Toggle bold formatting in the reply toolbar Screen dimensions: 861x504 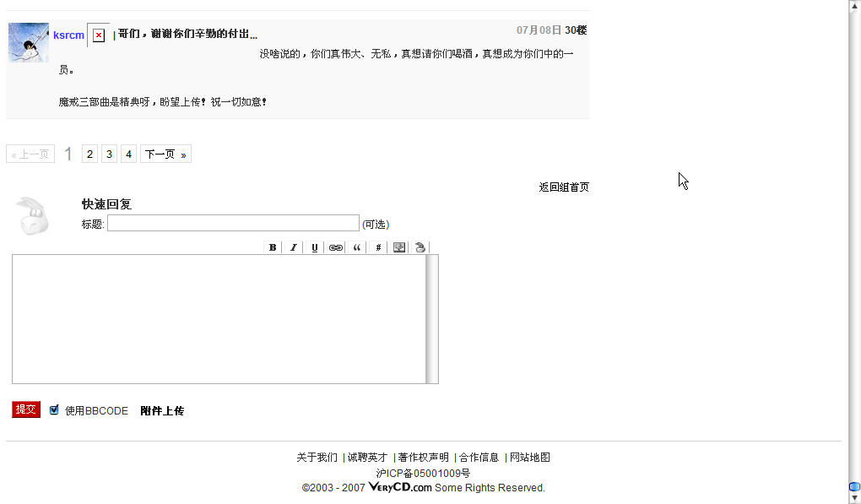(273, 247)
